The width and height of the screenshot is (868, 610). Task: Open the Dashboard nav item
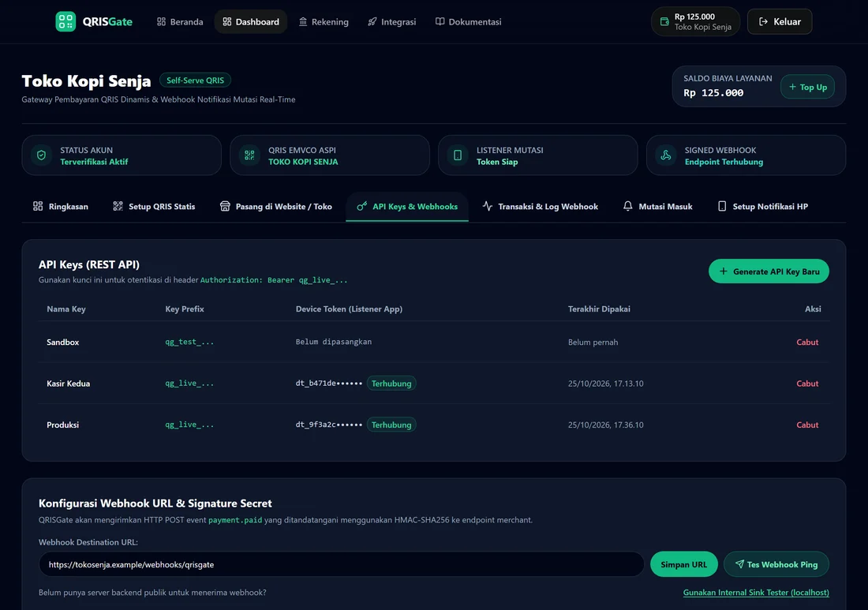251,21
